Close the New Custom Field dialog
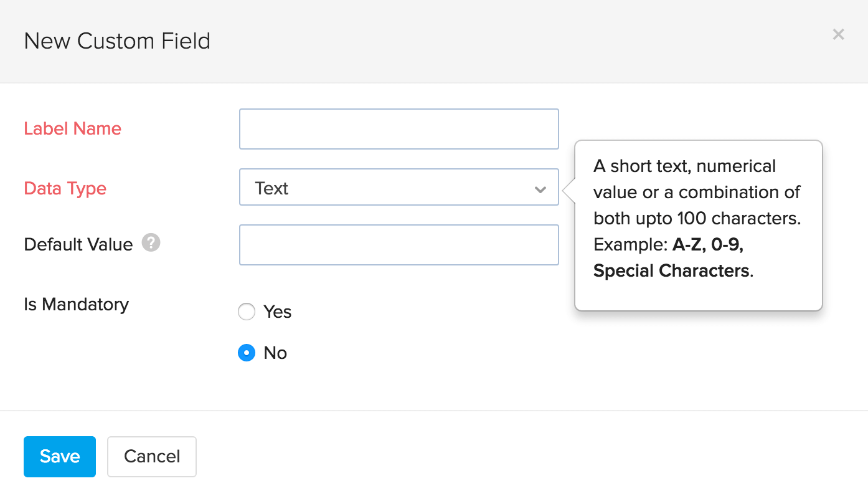 (x=838, y=35)
